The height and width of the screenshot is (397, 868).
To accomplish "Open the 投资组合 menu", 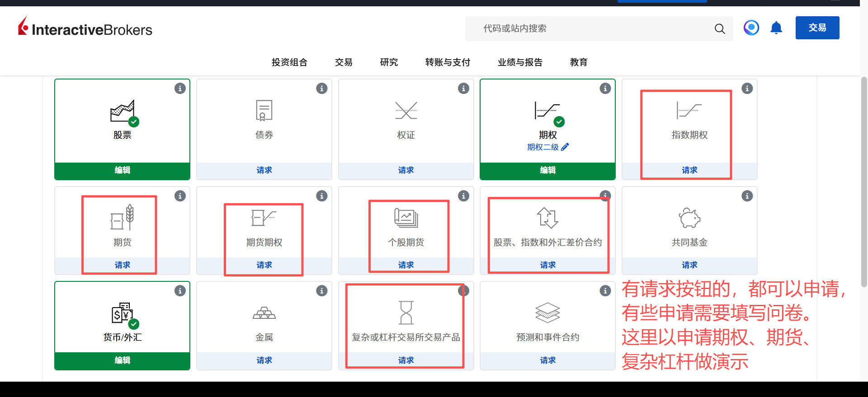I will click(x=289, y=62).
